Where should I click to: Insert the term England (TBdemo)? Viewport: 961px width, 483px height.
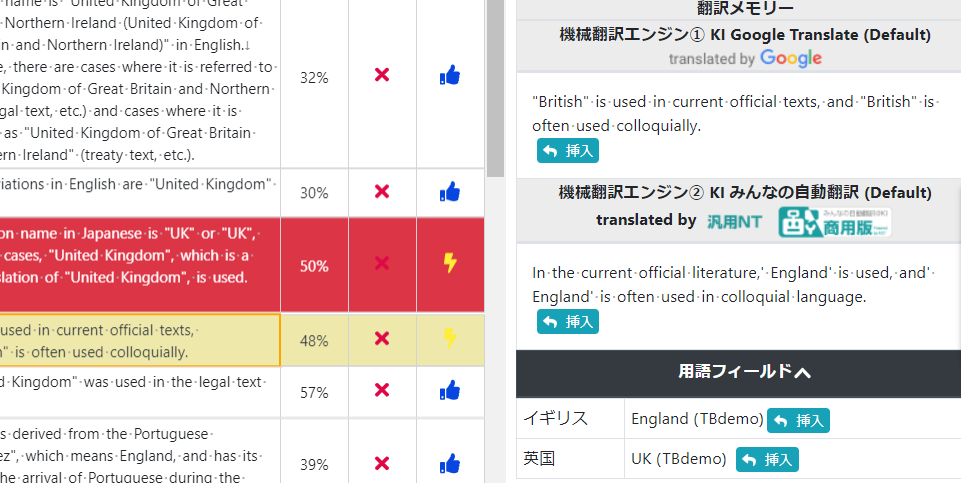[x=798, y=420]
